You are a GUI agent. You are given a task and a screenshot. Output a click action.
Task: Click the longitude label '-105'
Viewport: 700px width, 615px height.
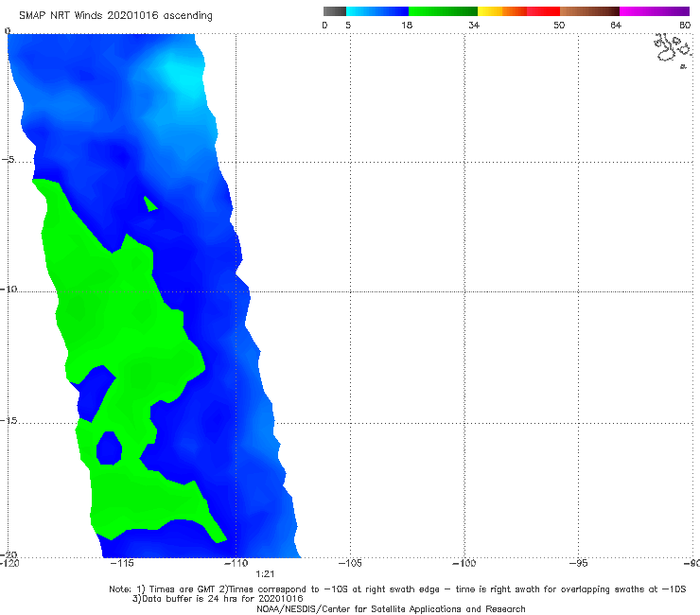coord(350,563)
